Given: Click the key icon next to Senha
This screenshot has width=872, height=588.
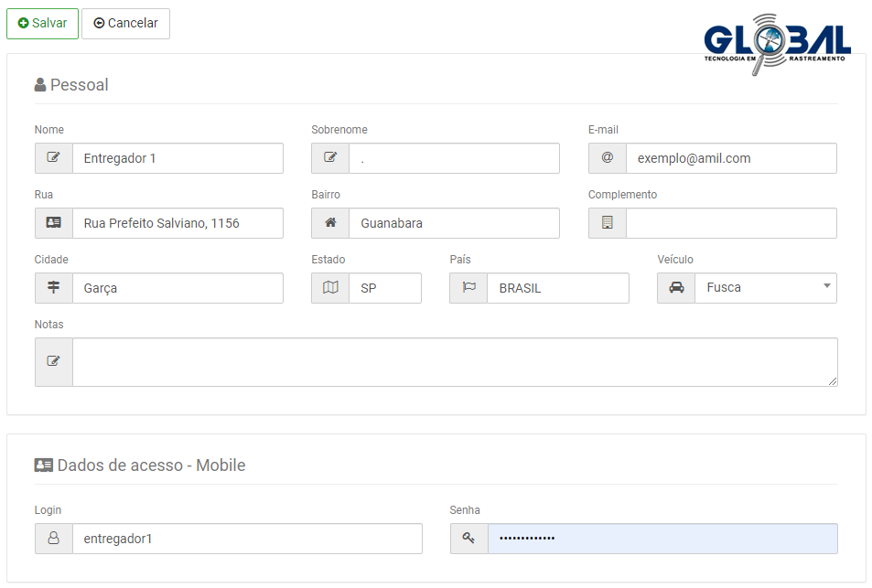Looking at the screenshot, I should tap(468, 539).
